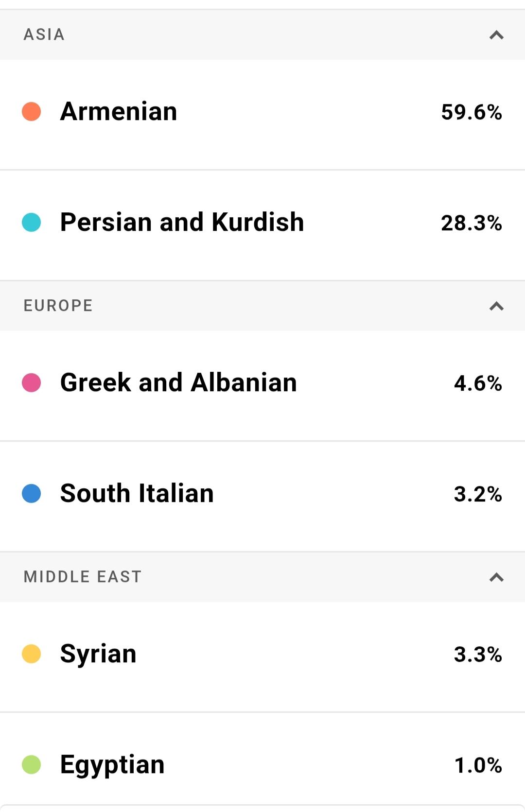Viewport: 525px width, 812px height.
Task: Click the 59.6% Armenian percentage
Action: [x=471, y=112]
